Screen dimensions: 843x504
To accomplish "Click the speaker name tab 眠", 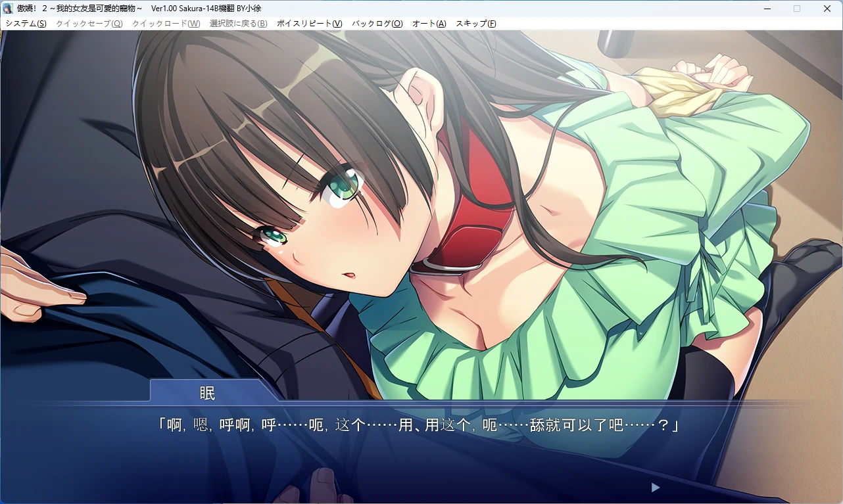I will tap(208, 393).
